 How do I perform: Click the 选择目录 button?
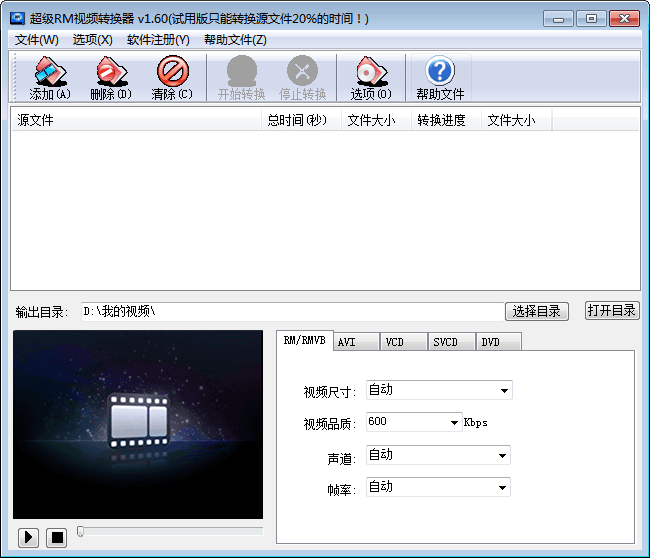point(536,311)
